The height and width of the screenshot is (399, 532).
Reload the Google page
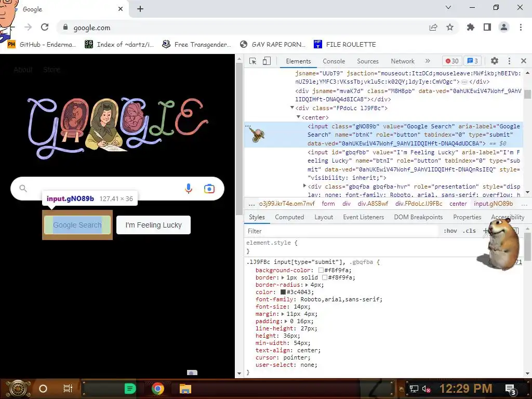45,27
